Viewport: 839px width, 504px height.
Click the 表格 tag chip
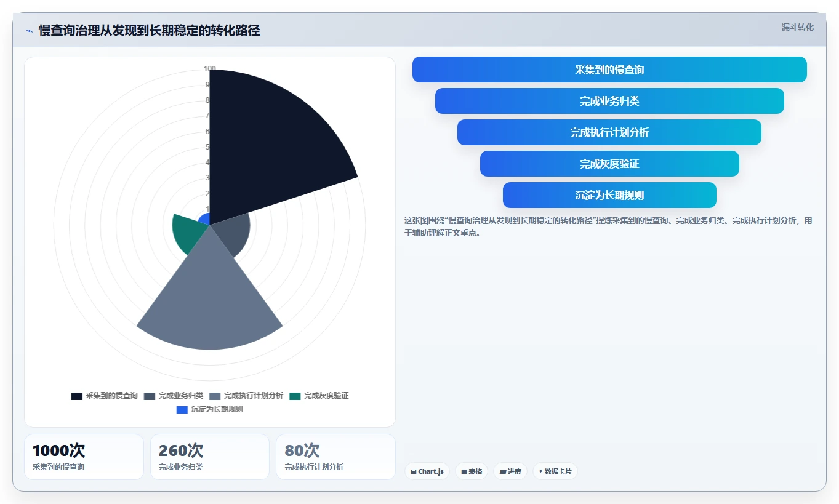[472, 471]
